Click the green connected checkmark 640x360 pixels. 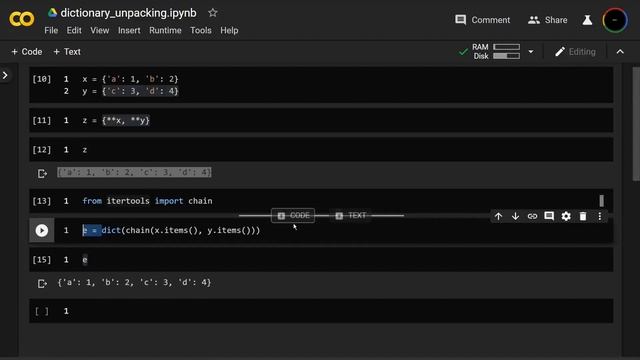(463, 52)
